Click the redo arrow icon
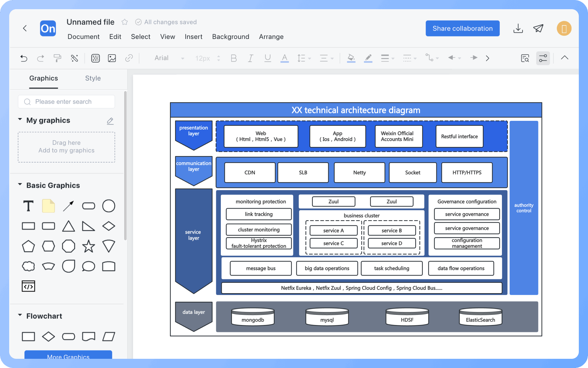 click(x=40, y=58)
